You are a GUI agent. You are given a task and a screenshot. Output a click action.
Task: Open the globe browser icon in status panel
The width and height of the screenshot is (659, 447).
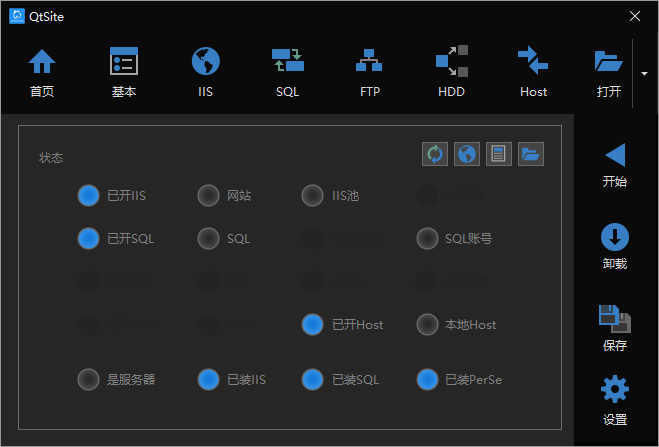(x=467, y=153)
